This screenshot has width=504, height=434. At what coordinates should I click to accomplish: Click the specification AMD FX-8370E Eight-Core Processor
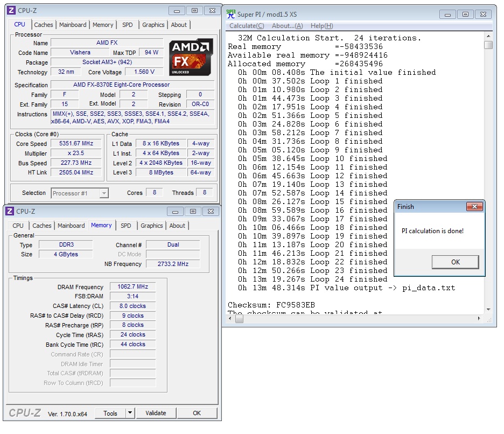(132, 85)
